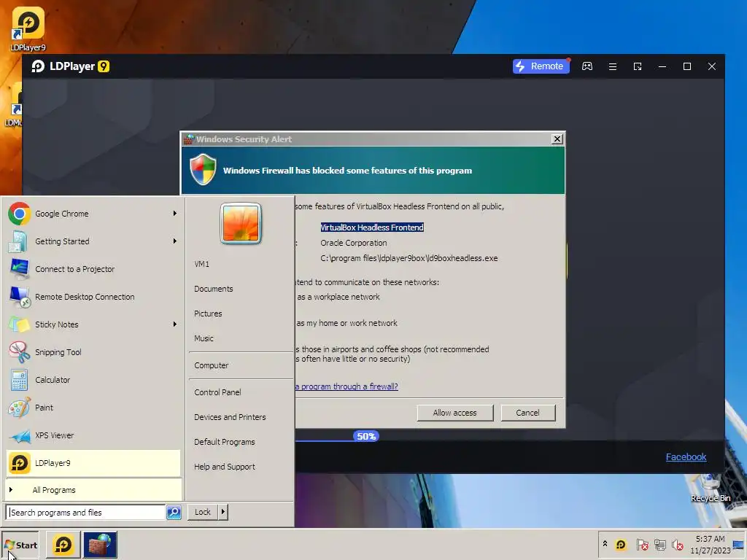The height and width of the screenshot is (560, 747).
Task: Click the Search programs and files field
Action: [86, 513]
